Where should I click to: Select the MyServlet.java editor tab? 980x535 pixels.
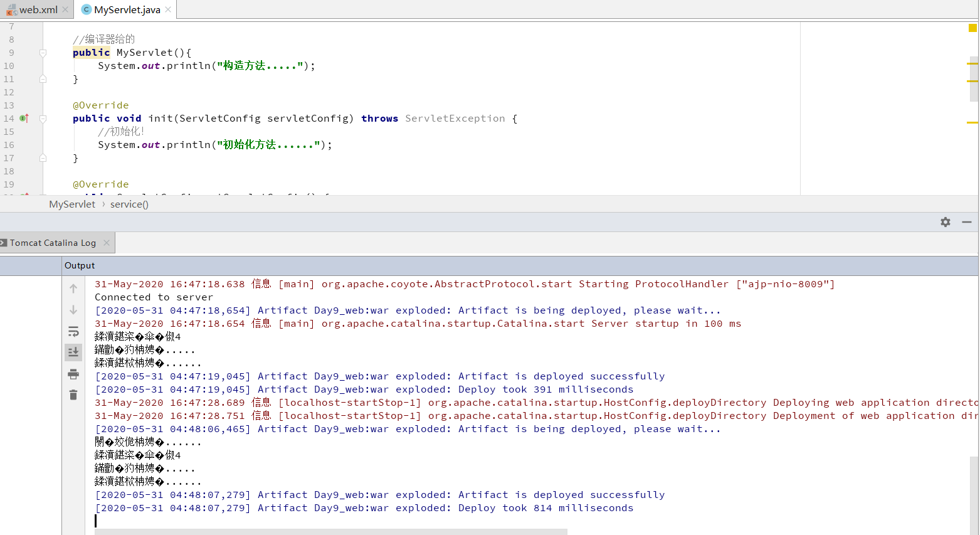tap(127, 9)
